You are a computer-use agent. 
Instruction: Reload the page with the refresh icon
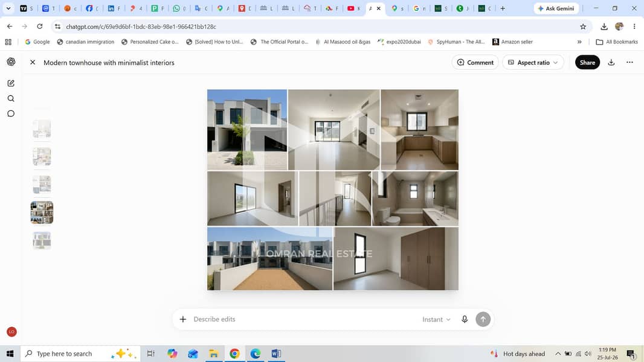pos(39,26)
